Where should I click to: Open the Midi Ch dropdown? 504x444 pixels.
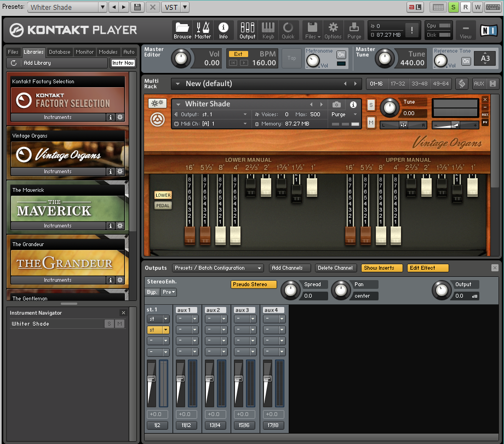coord(210,124)
